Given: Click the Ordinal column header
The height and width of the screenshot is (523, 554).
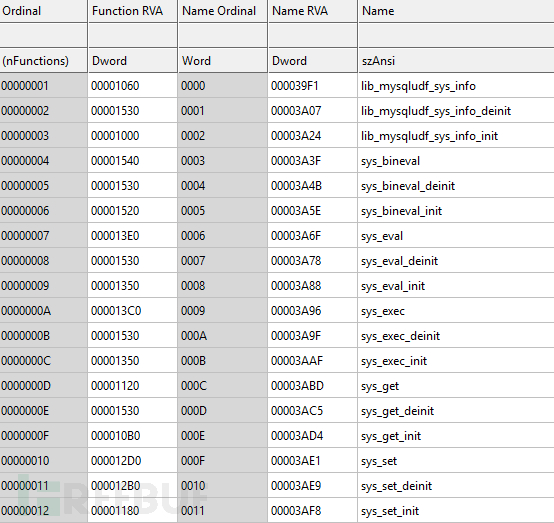Looking at the screenshot, I should (x=43, y=11).
